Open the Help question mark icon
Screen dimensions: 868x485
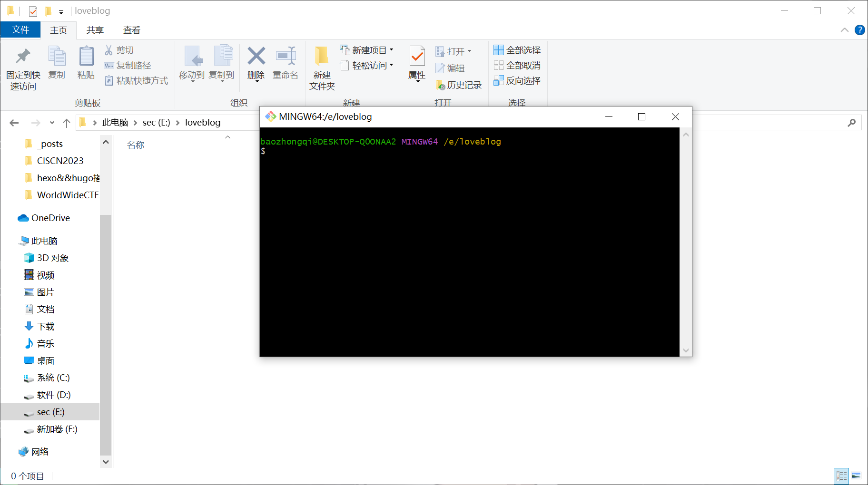click(x=859, y=30)
